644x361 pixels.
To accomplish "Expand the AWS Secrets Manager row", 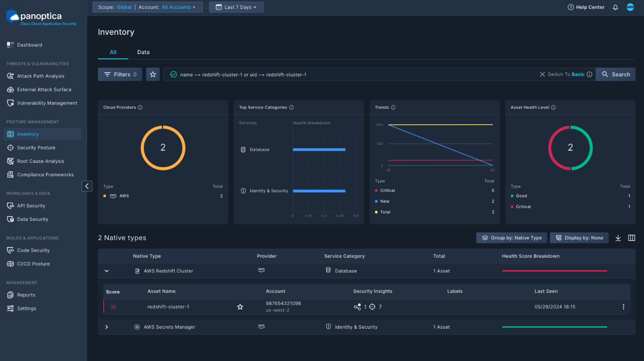I will pyautogui.click(x=107, y=327).
